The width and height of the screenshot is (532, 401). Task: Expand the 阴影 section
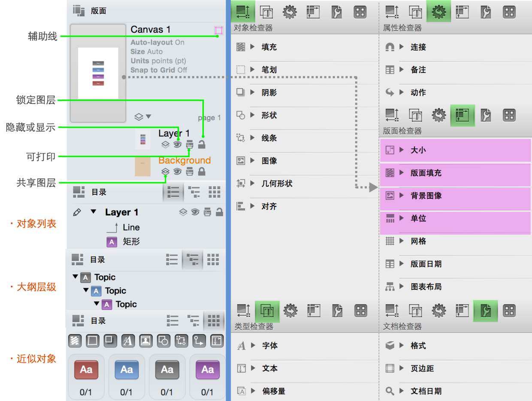253,92
